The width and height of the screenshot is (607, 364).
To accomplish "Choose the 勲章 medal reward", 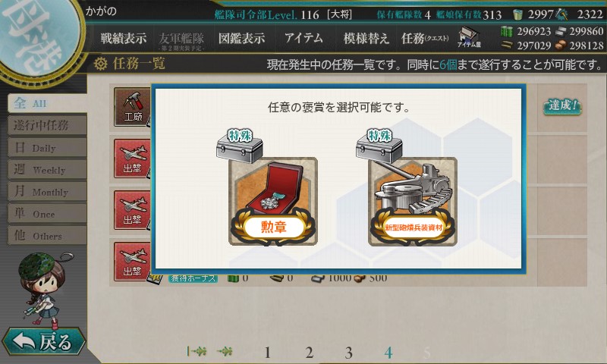I will point(273,201).
